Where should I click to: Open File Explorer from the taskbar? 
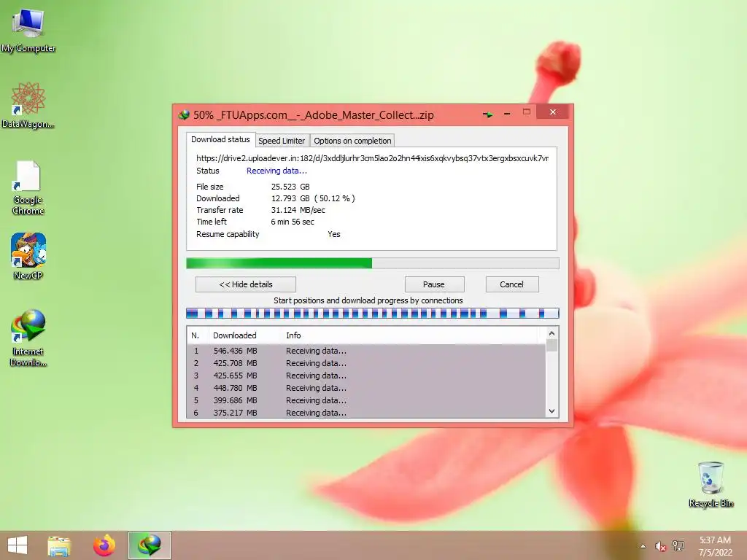tap(59, 545)
